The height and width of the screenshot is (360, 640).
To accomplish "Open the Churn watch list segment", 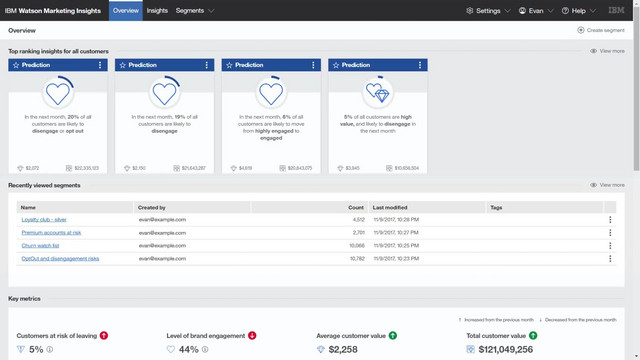I will tap(40, 246).
